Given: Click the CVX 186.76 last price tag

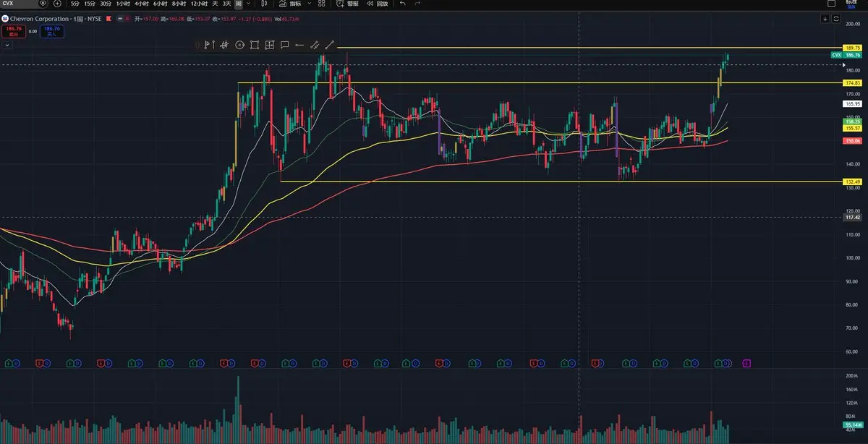Looking at the screenshot, I should (x=845, y=55).
